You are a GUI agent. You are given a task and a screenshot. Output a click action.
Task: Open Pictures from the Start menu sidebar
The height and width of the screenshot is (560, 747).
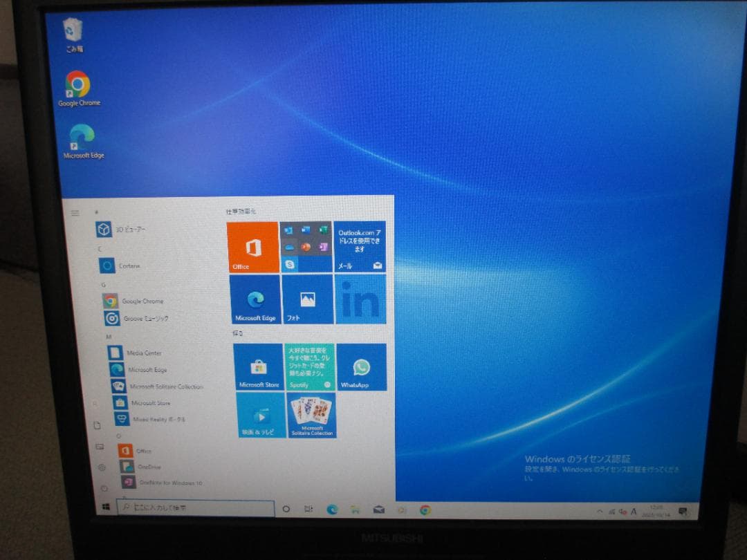pos(99,446)
